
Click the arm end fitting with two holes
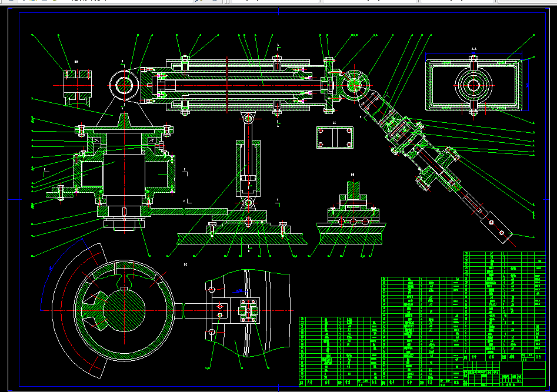496,227
